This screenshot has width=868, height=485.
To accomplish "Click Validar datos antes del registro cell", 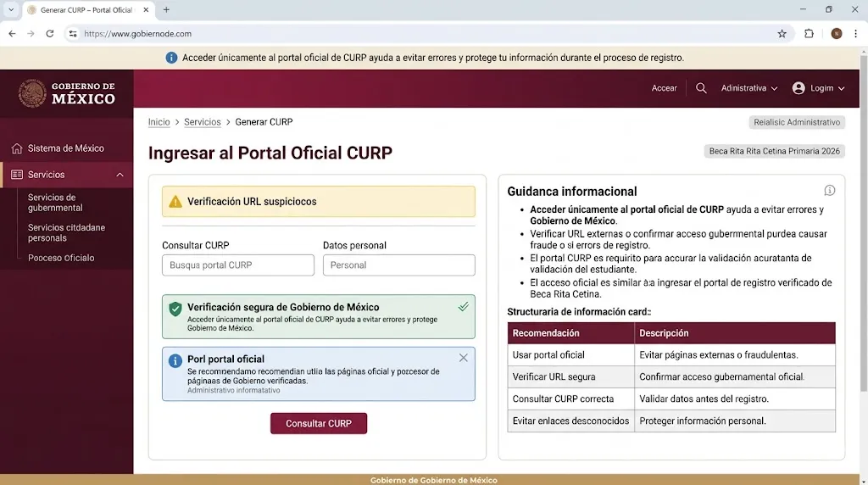I will click(735, 399).
